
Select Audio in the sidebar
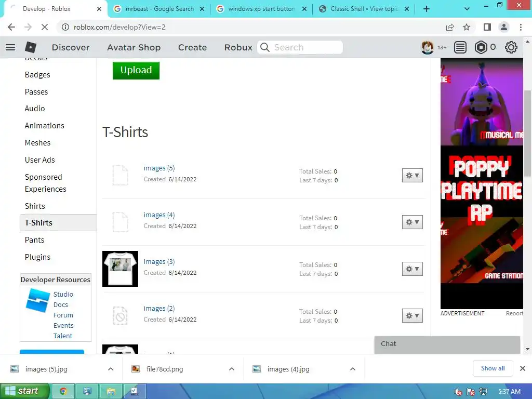(x=35, y=109)
